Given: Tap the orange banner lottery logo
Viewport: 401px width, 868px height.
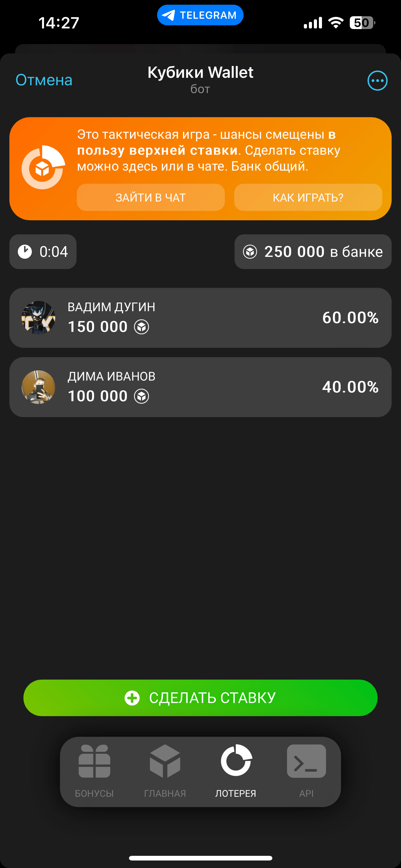Looking at the screenshot, I should coord(43,167).
